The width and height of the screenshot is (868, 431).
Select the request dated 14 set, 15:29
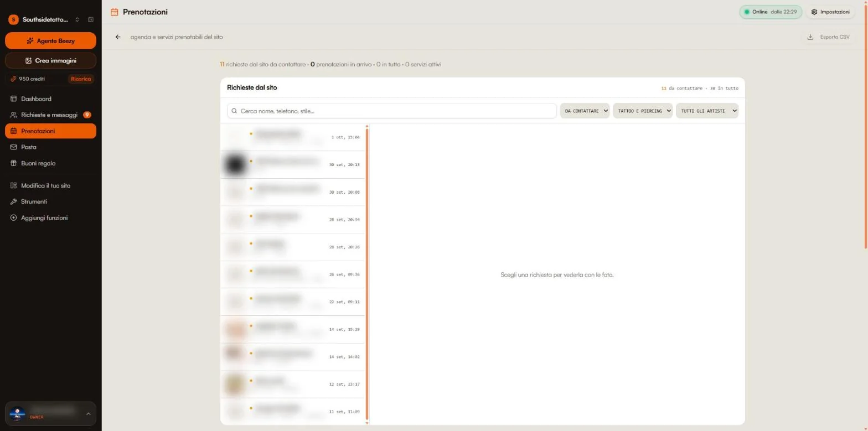(292, 330)
